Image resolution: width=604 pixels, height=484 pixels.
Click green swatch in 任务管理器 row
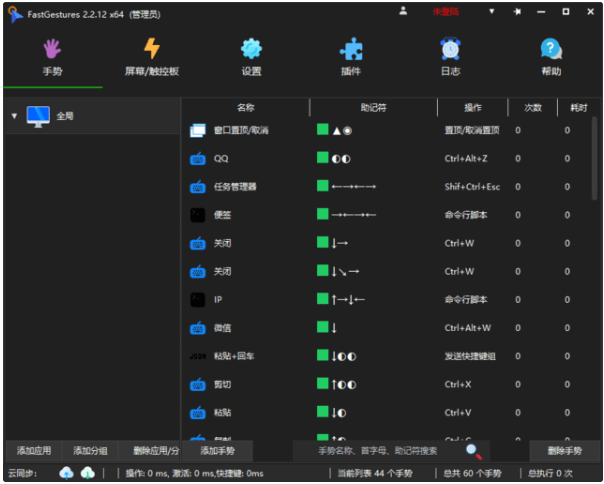tap(322, 186)
